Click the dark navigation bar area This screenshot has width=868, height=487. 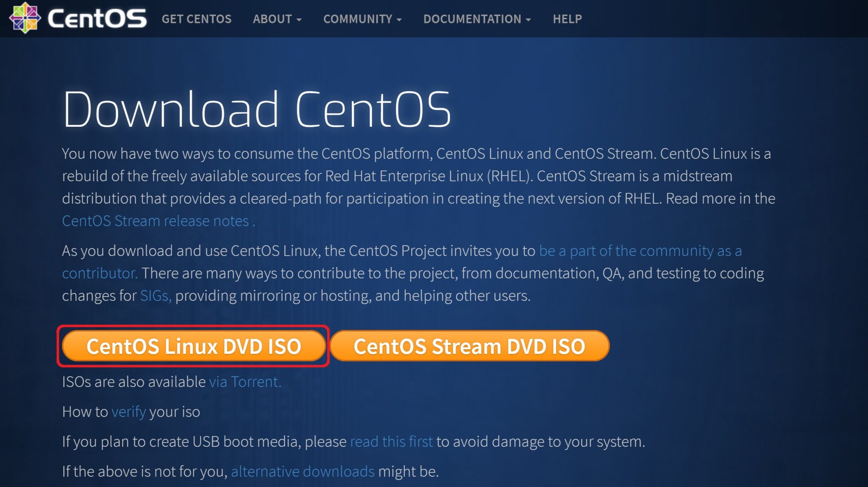(x=721, y=19)
